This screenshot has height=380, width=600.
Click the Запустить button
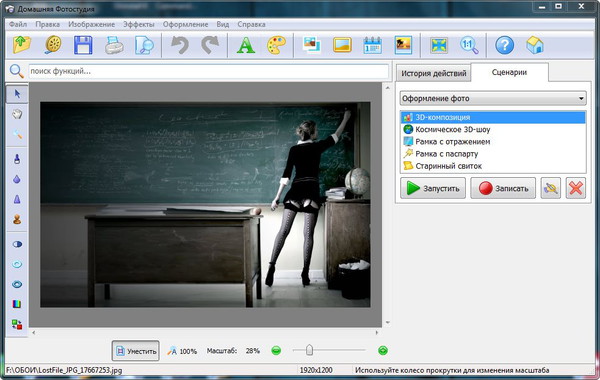pyautogui.click(x=433, y=188)
